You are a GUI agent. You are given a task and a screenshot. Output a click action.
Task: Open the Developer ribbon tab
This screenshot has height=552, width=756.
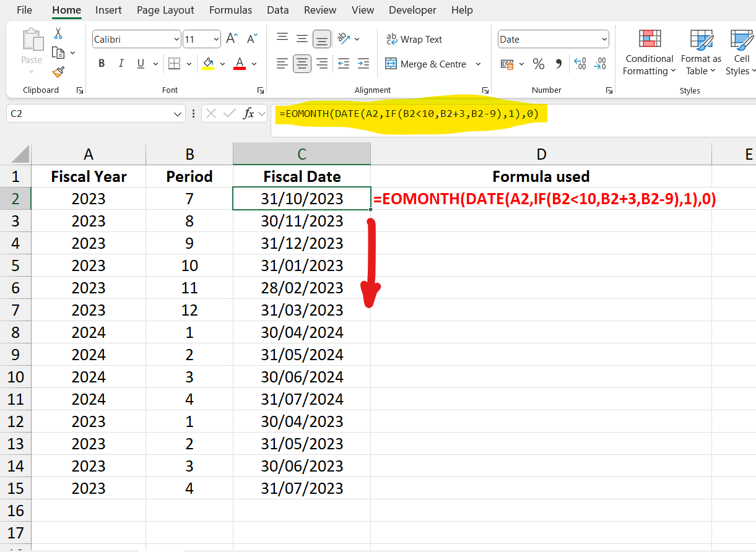pyautogui.click(x=412, y=10)
